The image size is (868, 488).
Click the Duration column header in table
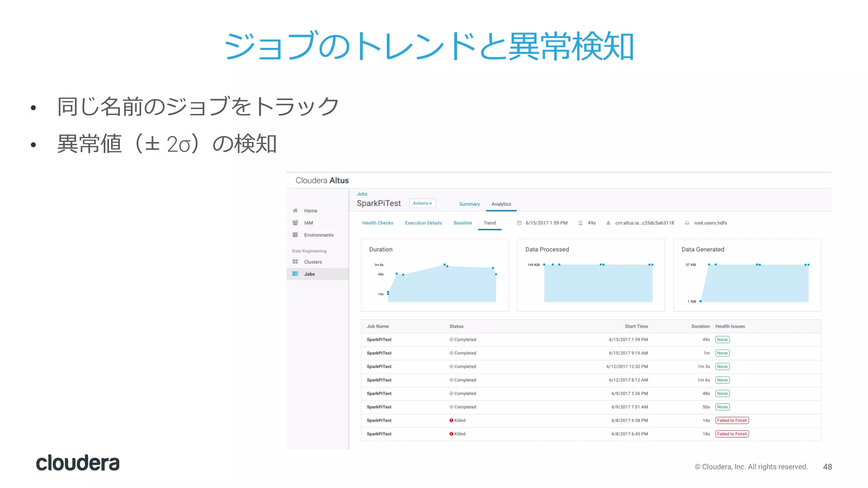(701, 327)
